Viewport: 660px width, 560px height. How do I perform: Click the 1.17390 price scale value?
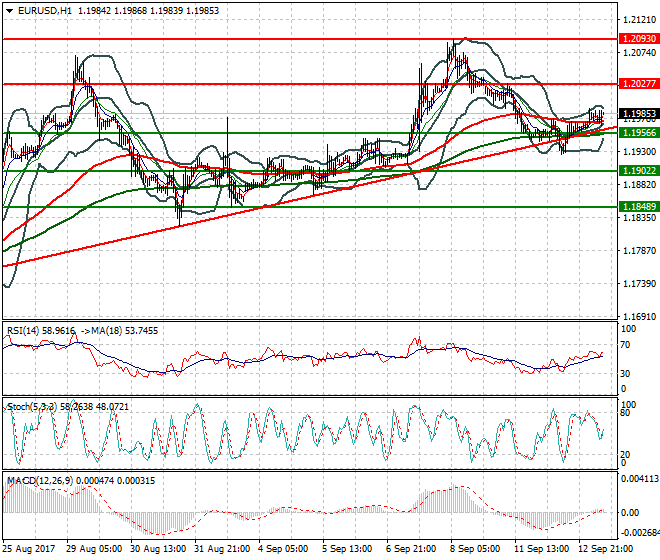point(637,284)
